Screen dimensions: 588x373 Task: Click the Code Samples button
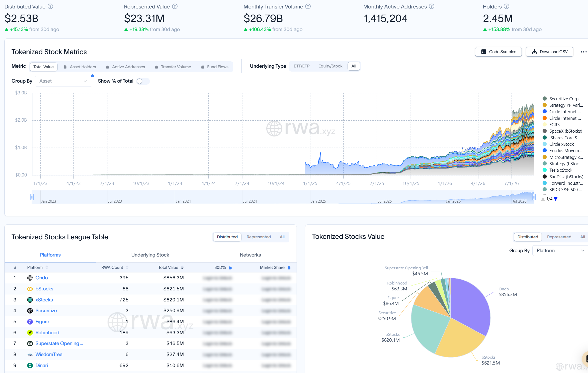pyautogui.click(x=498, y=52)
